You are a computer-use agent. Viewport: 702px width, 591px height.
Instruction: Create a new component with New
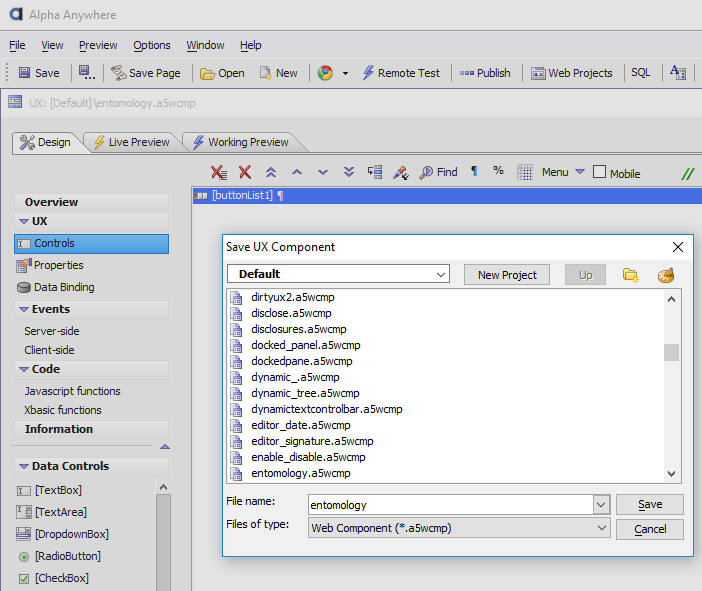tap(278, 73)
